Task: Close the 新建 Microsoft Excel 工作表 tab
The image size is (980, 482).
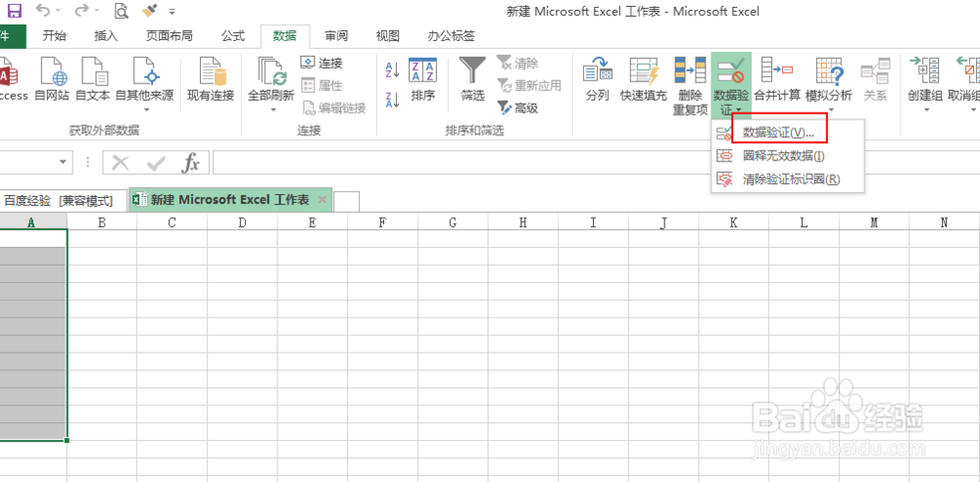Action: [322, 200]
